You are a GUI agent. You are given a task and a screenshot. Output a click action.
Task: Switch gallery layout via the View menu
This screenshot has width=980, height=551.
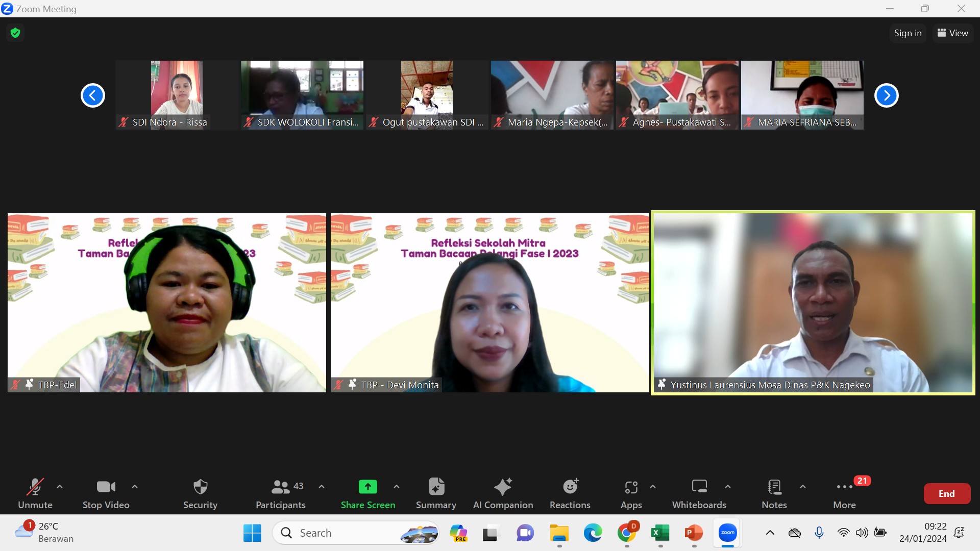pyautogui.click(x=952, y=33)
